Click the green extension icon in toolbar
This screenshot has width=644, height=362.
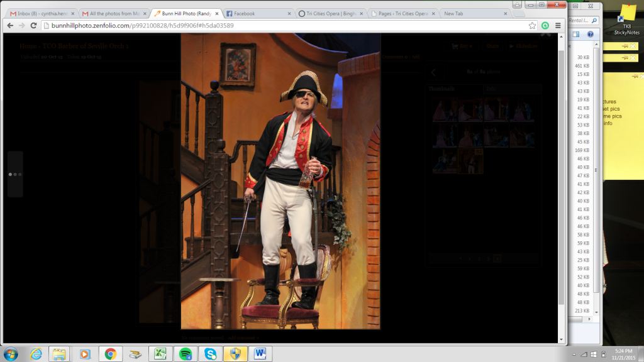(x=545, y=25)
